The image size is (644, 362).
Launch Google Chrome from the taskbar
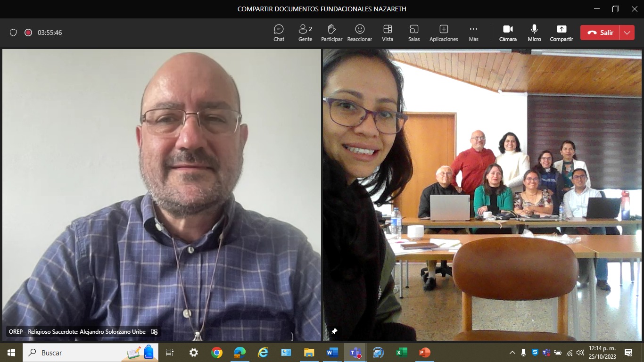217,353
